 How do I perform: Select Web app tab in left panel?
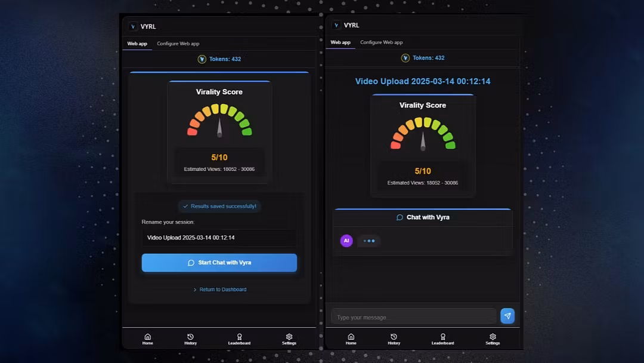coord(137,44)
